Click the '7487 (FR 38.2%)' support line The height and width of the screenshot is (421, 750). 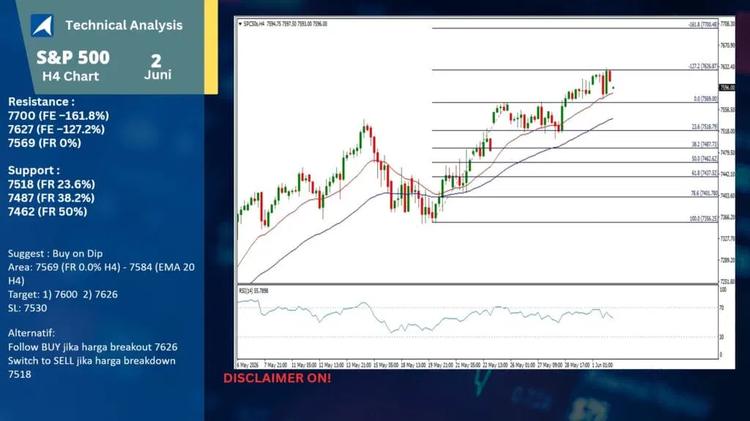click(x=51, y=198)
